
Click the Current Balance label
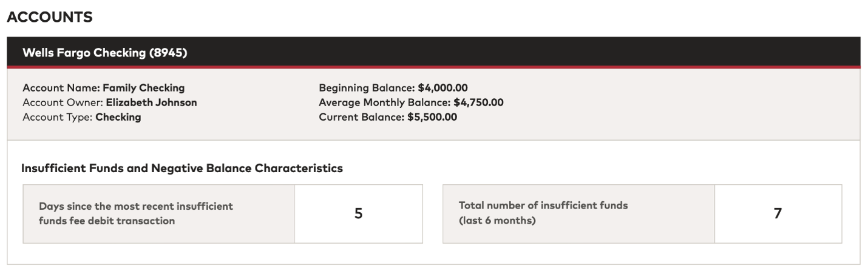(x=361, y=117)
